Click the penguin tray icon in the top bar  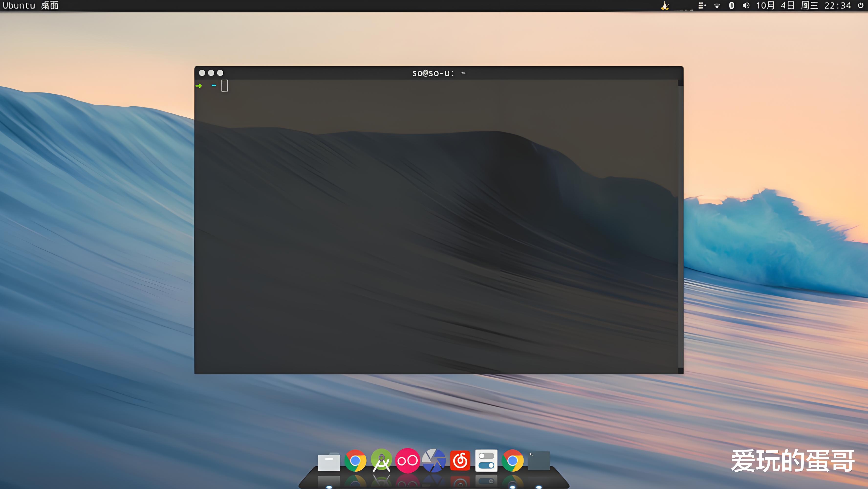(665, 5)
